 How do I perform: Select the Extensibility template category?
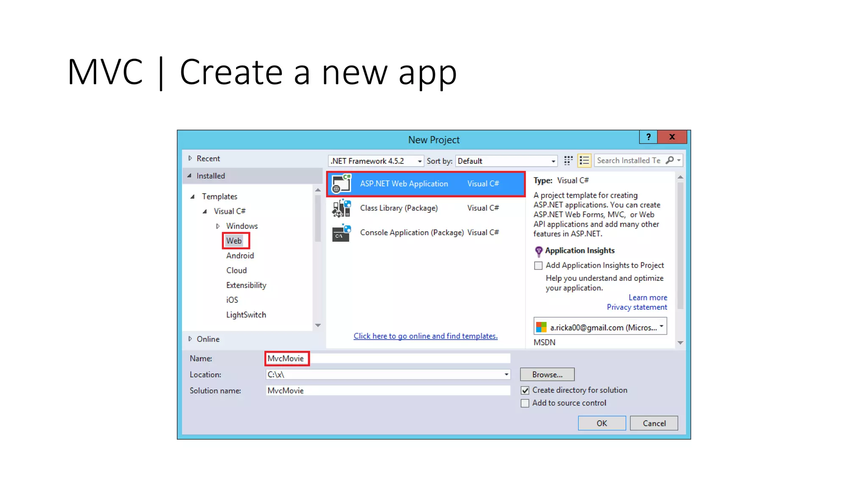(246, 285)
